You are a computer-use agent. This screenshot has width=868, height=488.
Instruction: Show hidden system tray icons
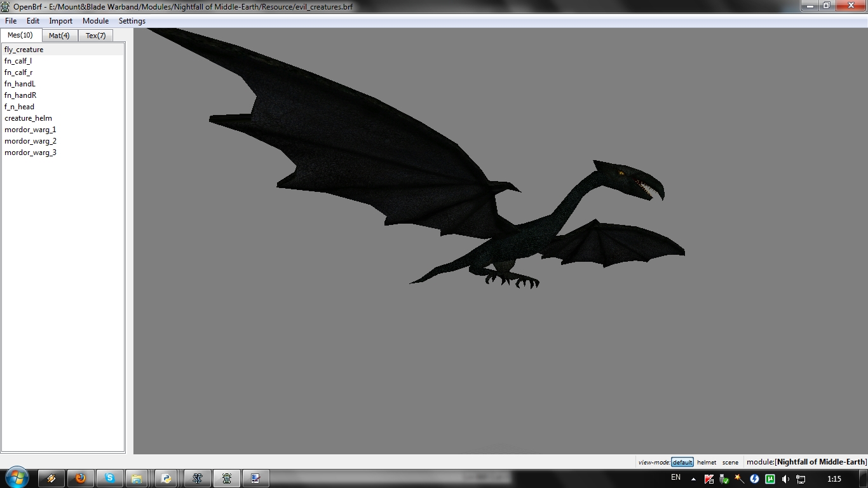(693, 478)
